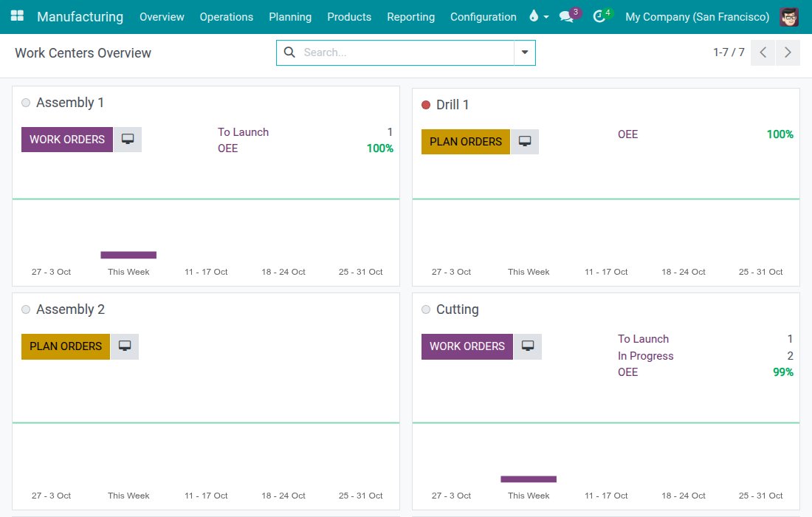Open OEE link in Drill 1
The height and width of the screenshot is (517, 812).
point(627,134)
